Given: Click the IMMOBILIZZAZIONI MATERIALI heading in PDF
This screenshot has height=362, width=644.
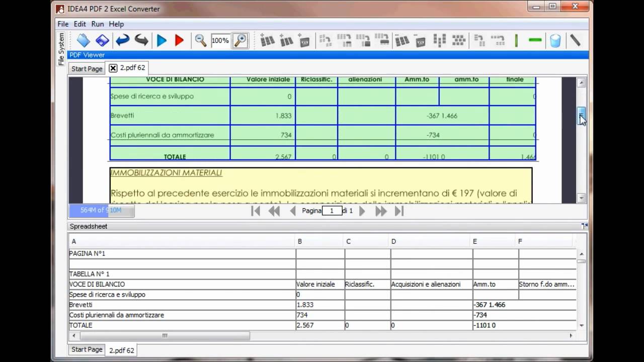Looking at the screenshot, I should tap(166, 173).
